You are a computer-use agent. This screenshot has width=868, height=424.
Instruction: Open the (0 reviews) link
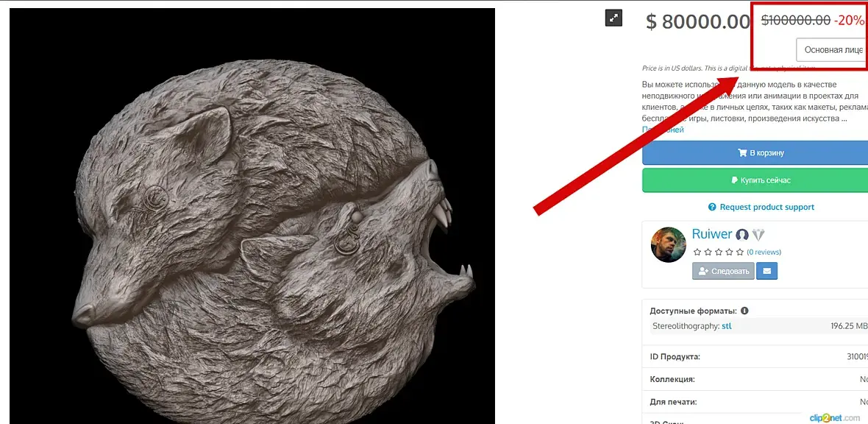coord(764,252)
